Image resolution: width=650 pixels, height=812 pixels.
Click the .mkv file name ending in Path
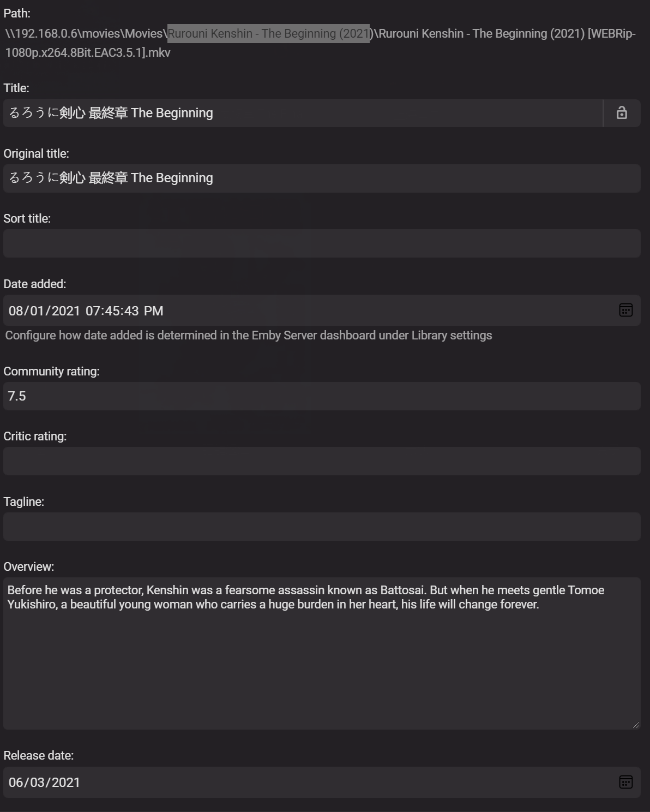[x=87, y=53]
